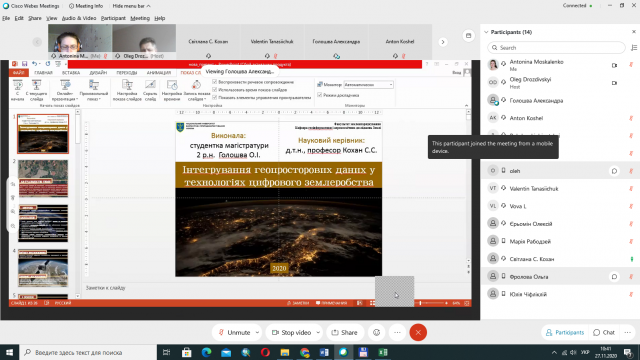Toggle presenter view checkbox
This screenshot has height=360, width=640.
click(x=320, y=95)
